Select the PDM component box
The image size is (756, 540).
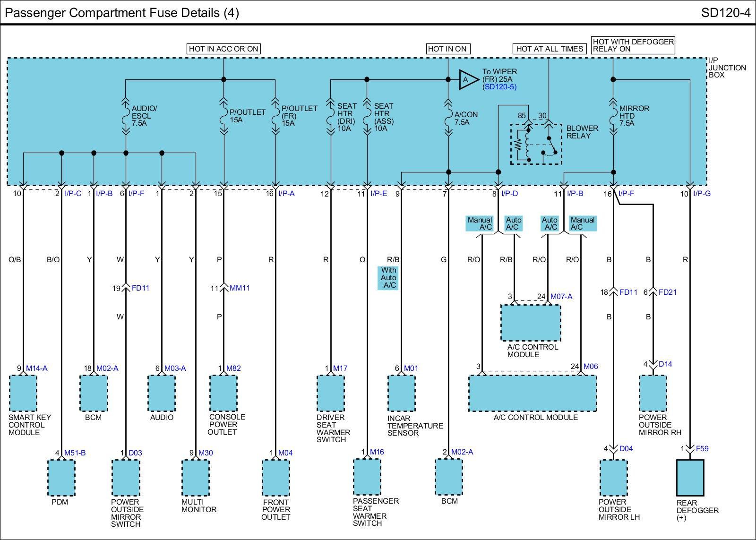click(61, 478)
